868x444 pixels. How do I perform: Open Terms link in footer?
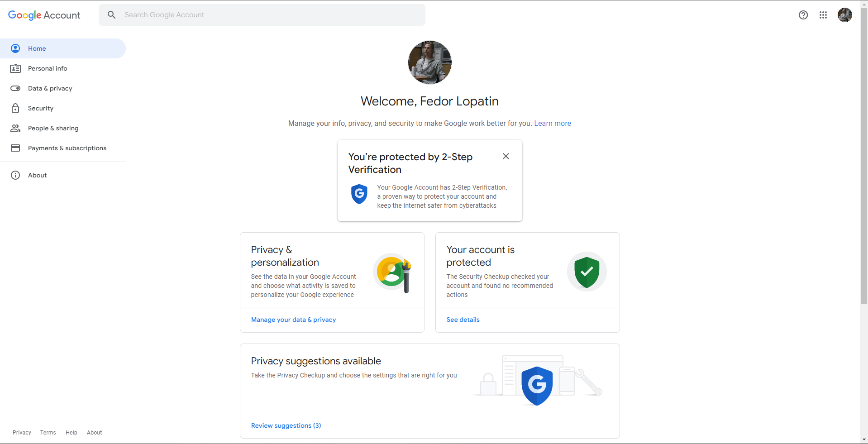click(x=48, y=433)
